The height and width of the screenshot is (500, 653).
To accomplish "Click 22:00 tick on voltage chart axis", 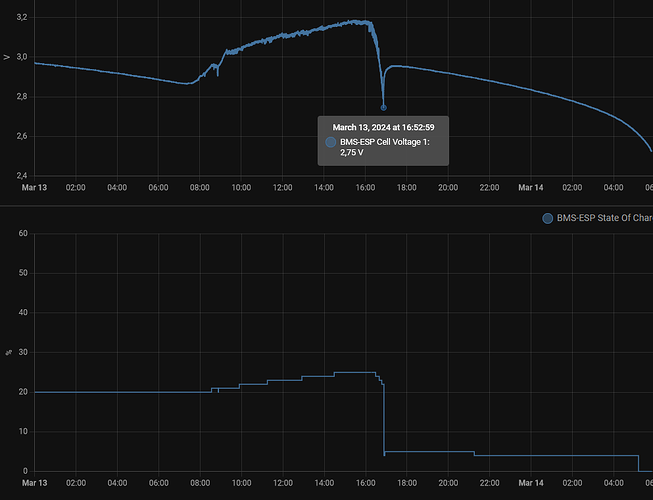I will point(489,187).
